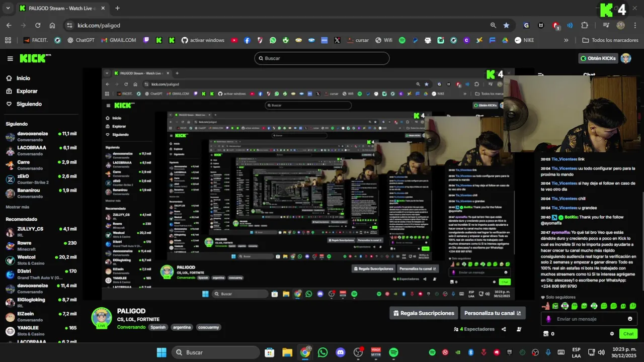644x362 pixels.
Task: Open Westcol Slots & Casino channel
Action: tap(41, 260)
